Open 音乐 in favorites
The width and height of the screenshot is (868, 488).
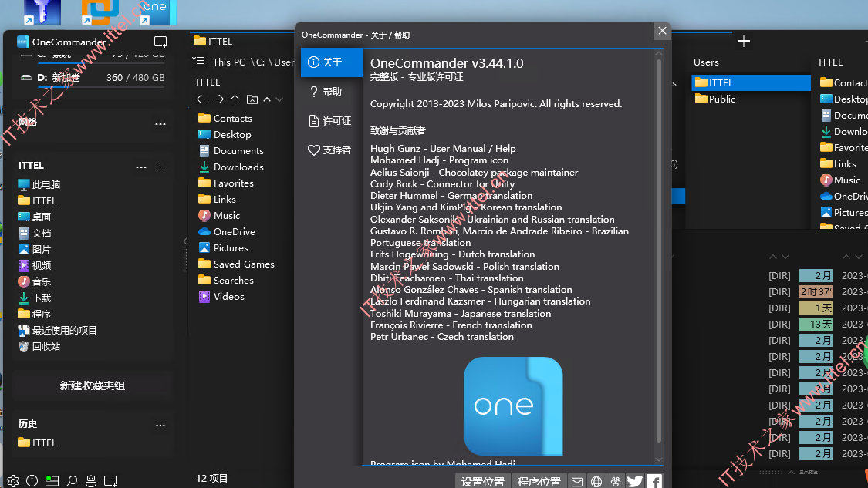(x=34, y=281)
